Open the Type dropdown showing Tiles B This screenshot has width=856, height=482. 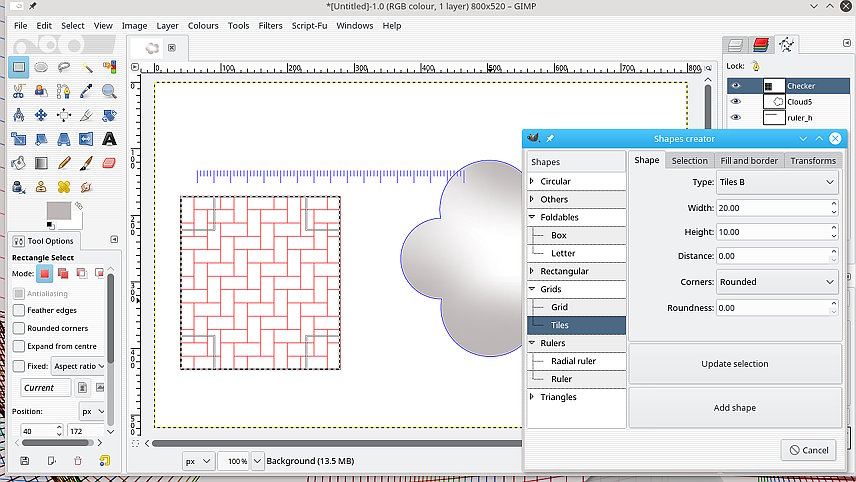coord(777,182)
